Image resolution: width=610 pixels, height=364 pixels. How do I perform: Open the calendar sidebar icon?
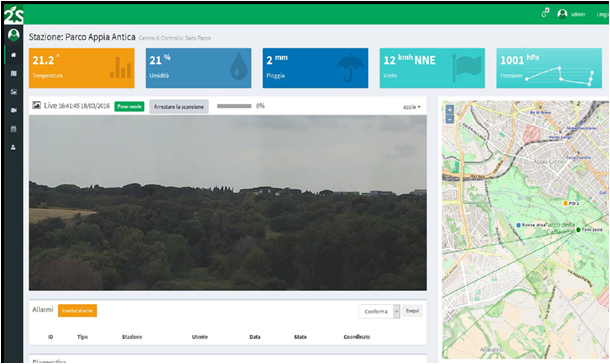click(14, 129)
